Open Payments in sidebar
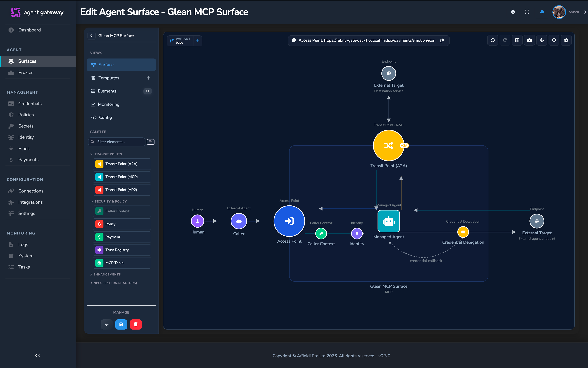The height and width of the screenshot is (368, 588). (38, 160)
